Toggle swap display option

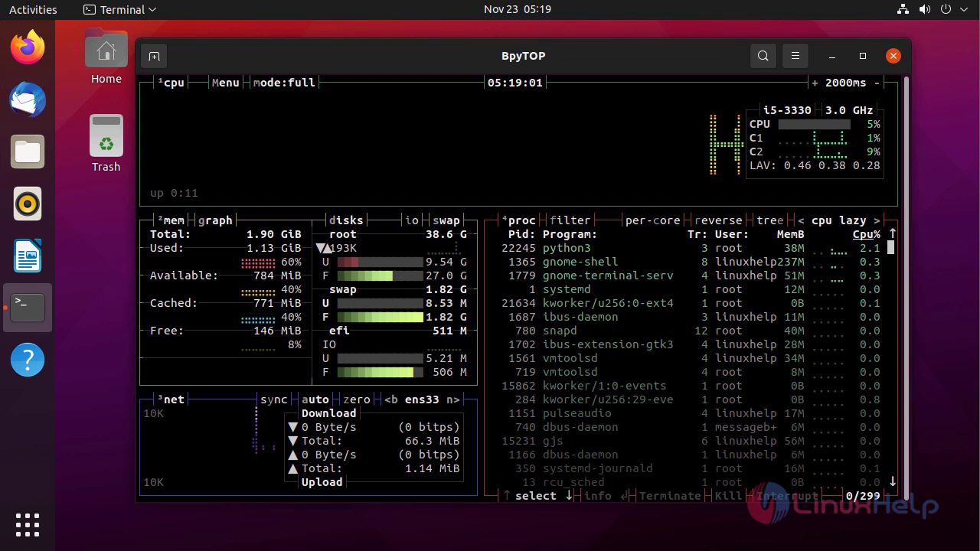coord(446,220)
